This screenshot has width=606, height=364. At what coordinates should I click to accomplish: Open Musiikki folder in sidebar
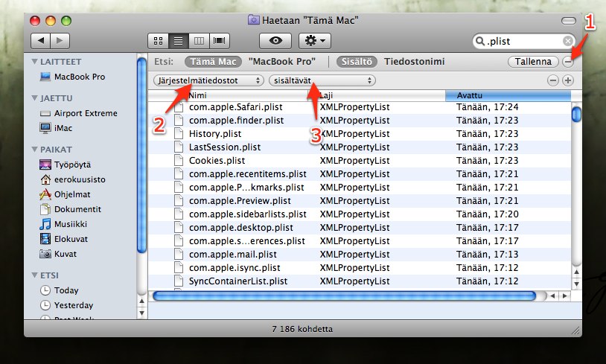click(x=71, y=224)
